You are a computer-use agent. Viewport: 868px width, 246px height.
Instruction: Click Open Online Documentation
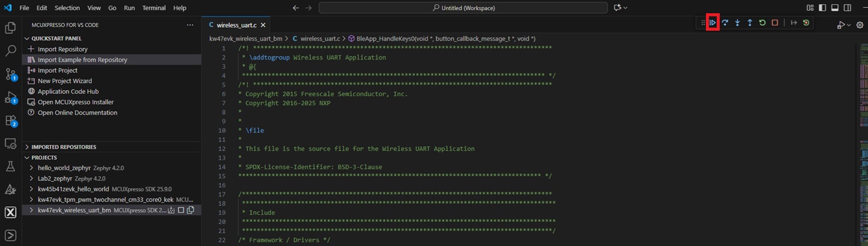point(77,112)
